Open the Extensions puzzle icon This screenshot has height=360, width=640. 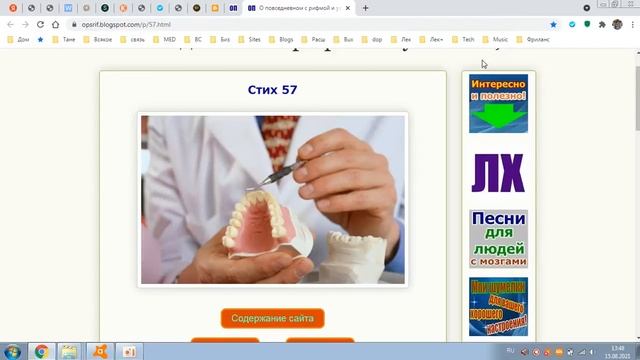(x=602, y=24)
